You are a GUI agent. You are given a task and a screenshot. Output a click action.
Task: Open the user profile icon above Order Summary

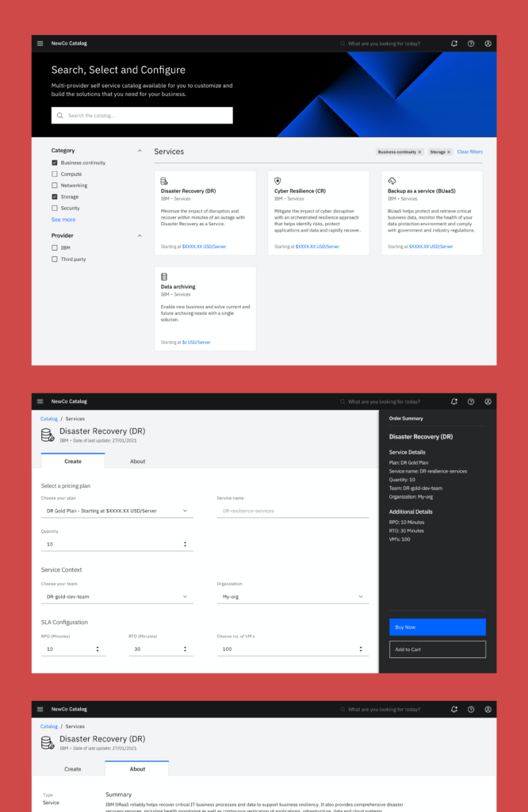click(x=488, y=401)
